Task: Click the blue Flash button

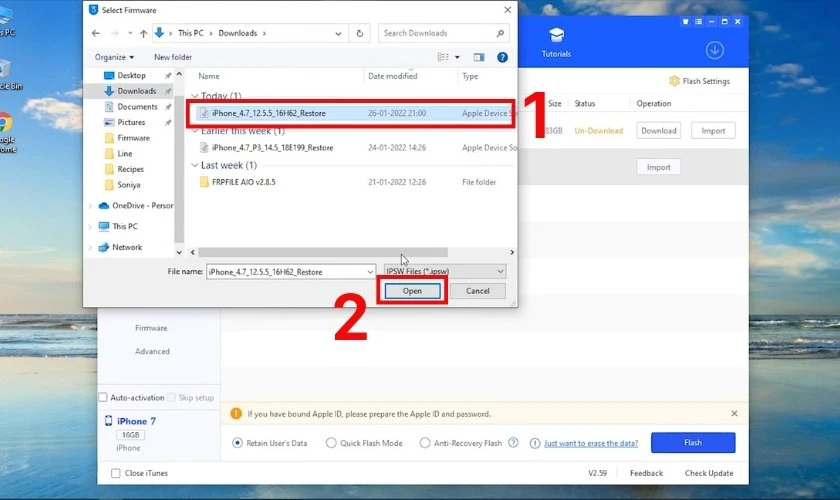Action: [x=692, y=442]
